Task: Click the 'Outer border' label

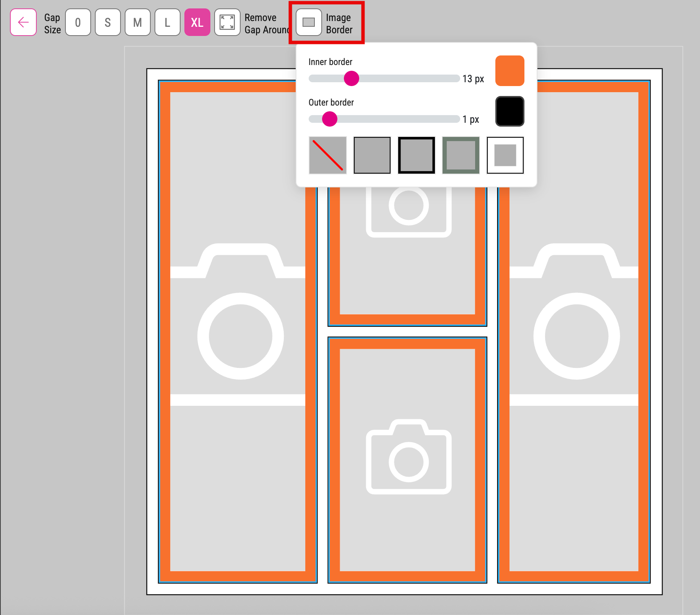Action: click(x=331, y=102)
